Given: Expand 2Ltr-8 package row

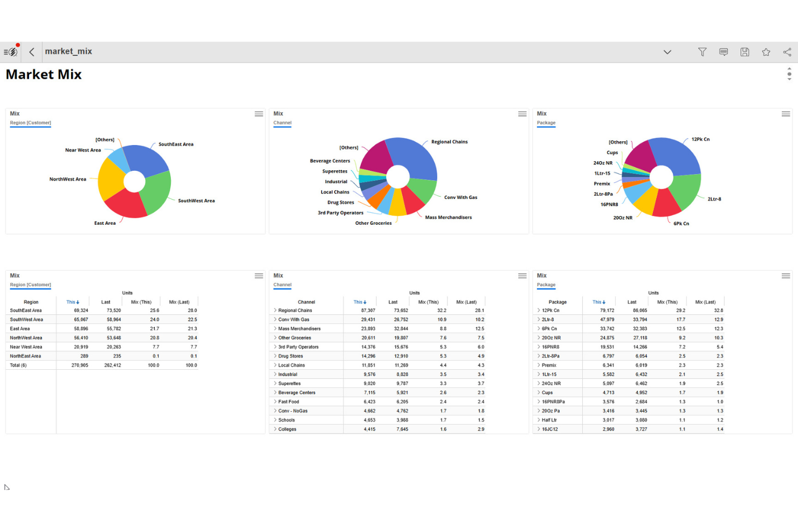Looking at the screenshot, I should [x=539, y=320].
